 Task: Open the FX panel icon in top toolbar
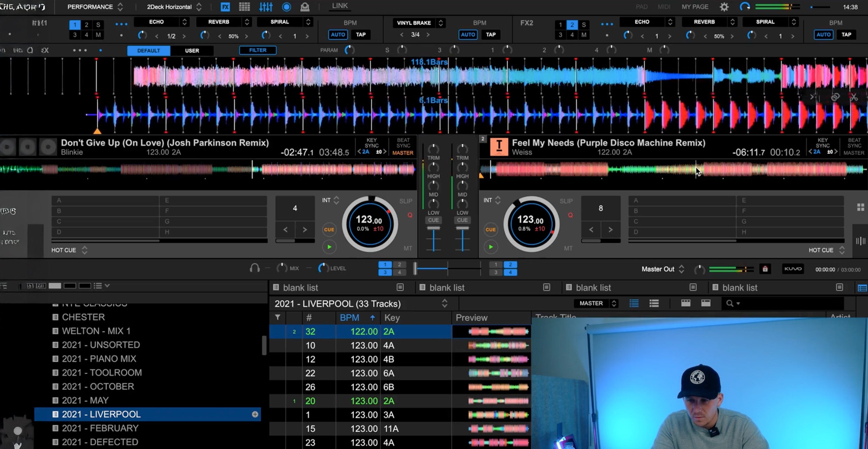(225, 7)
